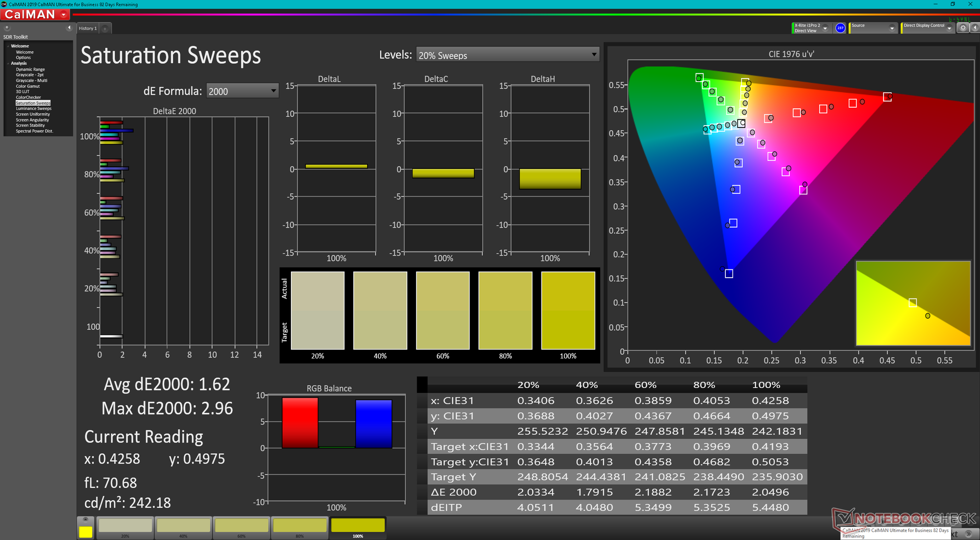Open ColorChecker page
This screenshot has height=540, width=980.
tap(28, 97)
